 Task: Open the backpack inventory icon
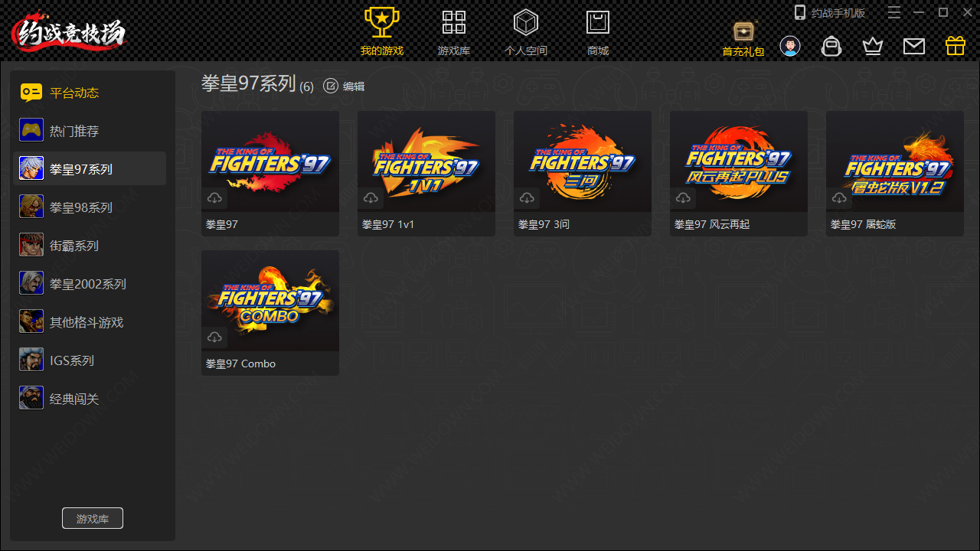[x=831, y=46]
